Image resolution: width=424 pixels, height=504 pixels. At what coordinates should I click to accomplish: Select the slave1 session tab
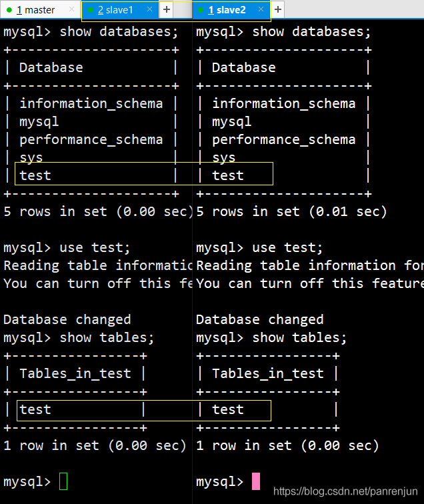pos(119,10)
